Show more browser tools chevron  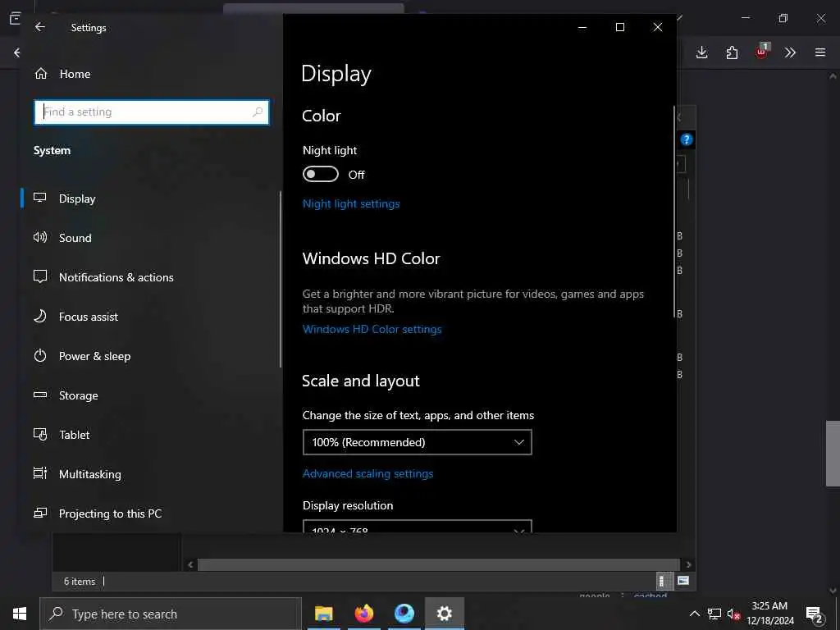click(790, 52)
